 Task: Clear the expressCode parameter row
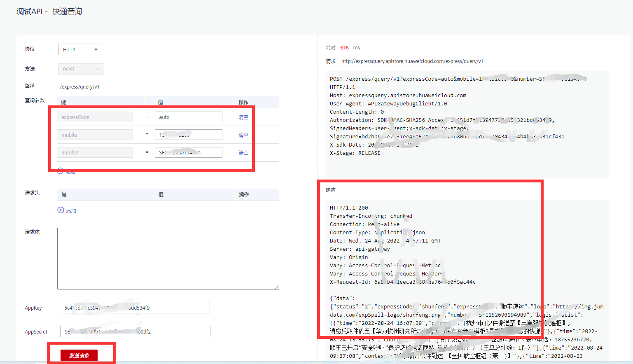(243, 117)
